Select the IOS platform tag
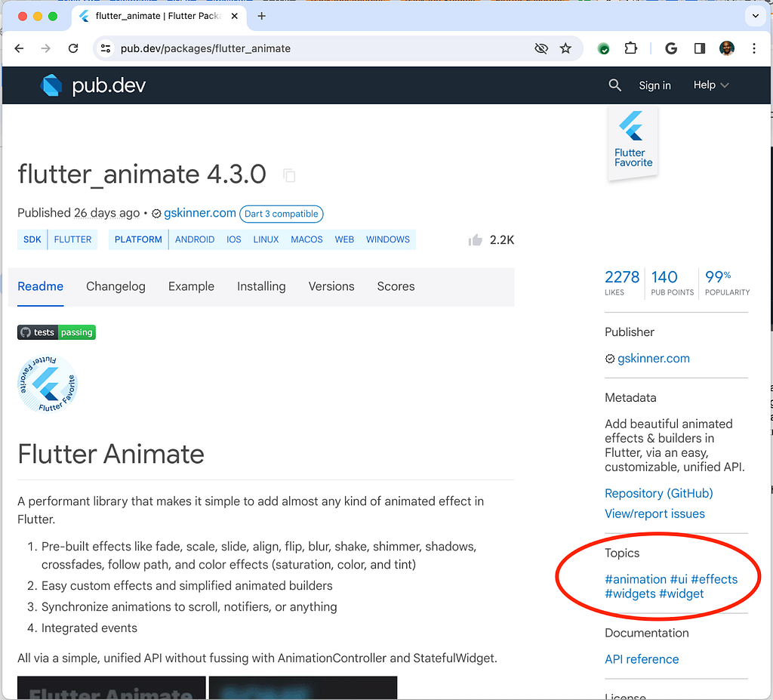The image size is (773, 700). pyautogui.click(x=234, y=239)
